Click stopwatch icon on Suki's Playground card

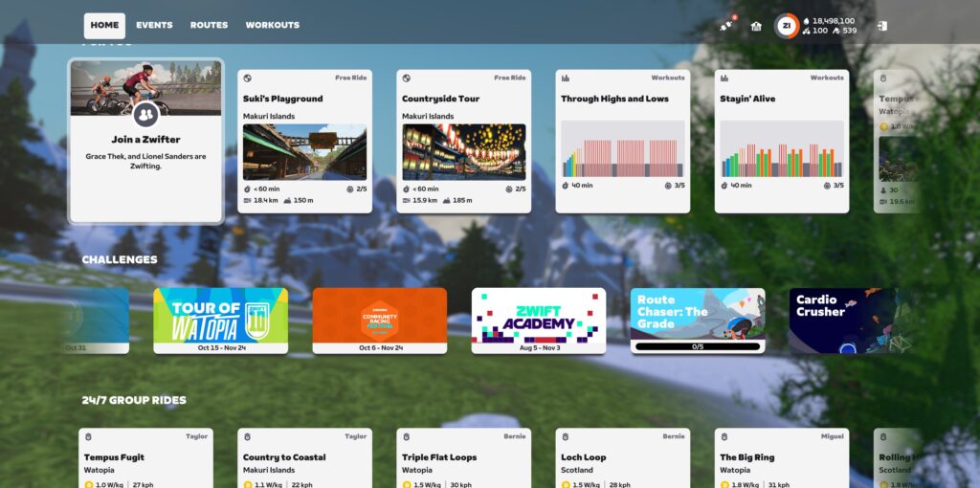pos(248,189)
